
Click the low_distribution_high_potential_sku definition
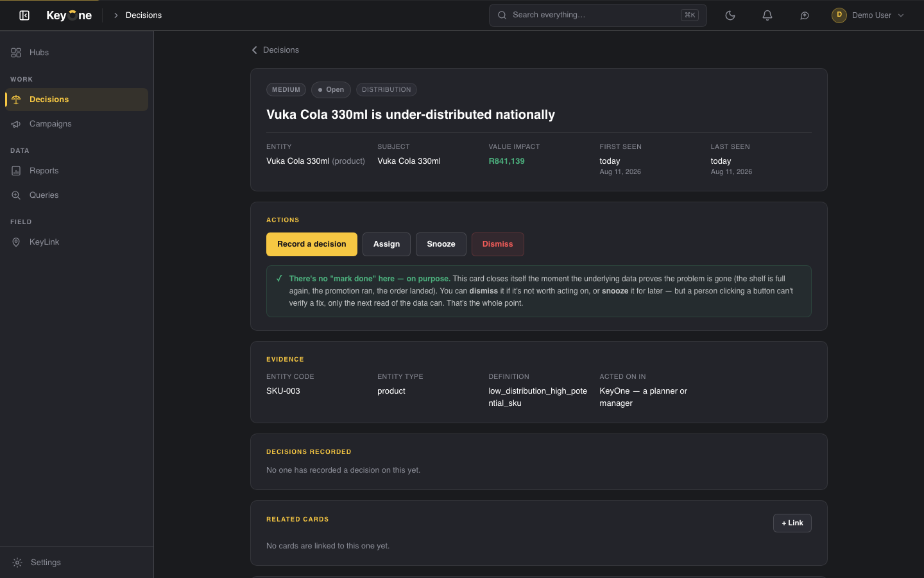[538, 397]
